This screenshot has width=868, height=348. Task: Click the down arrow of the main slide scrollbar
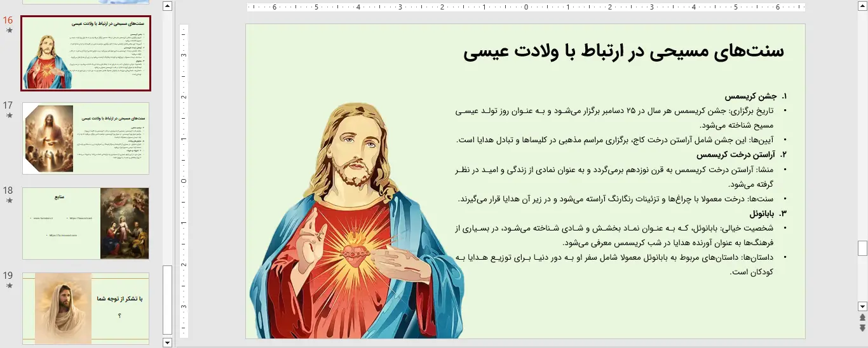[x=862, y=306]
